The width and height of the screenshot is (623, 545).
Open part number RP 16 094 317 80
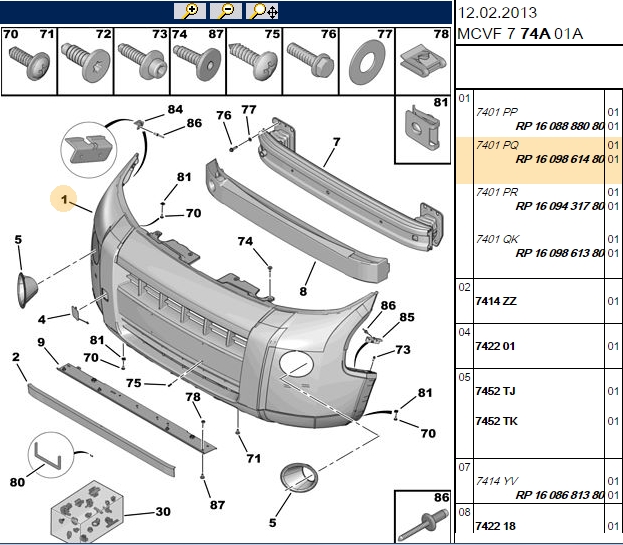(x=559, y=206)
